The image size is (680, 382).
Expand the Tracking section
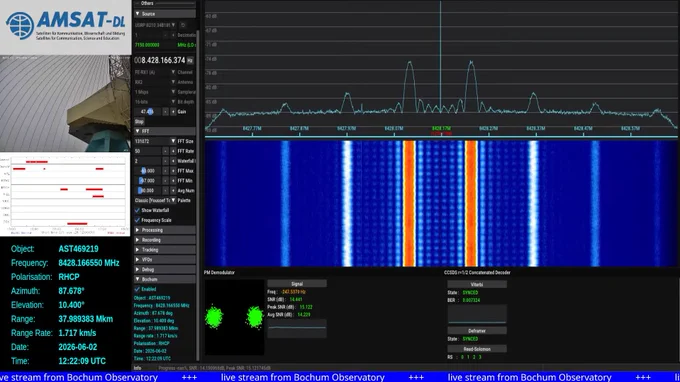pos(165,250)
